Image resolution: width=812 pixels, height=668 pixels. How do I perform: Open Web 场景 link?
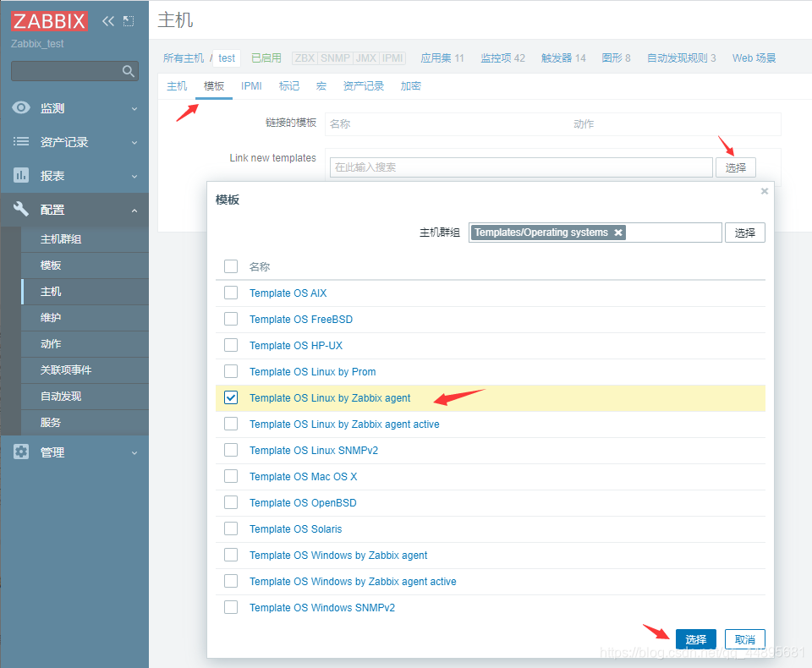[x=754, y=58]
